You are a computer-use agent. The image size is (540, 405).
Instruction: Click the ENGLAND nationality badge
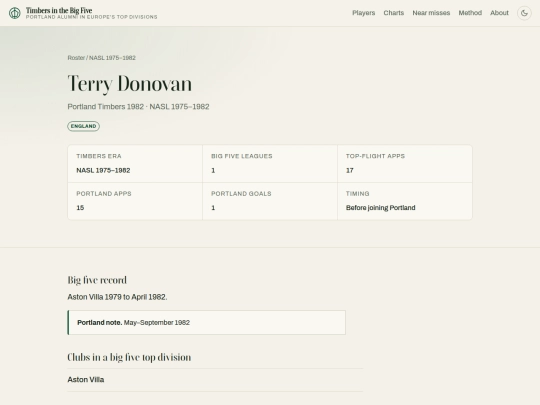pyautogui.click(x=83, y=126)
